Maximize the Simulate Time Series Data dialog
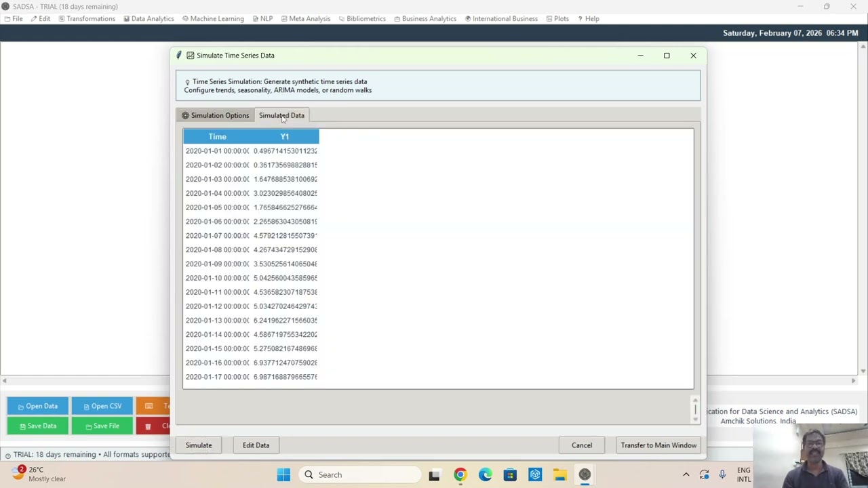This screenshot has height=488, width=868. click(x=667, y=56)
